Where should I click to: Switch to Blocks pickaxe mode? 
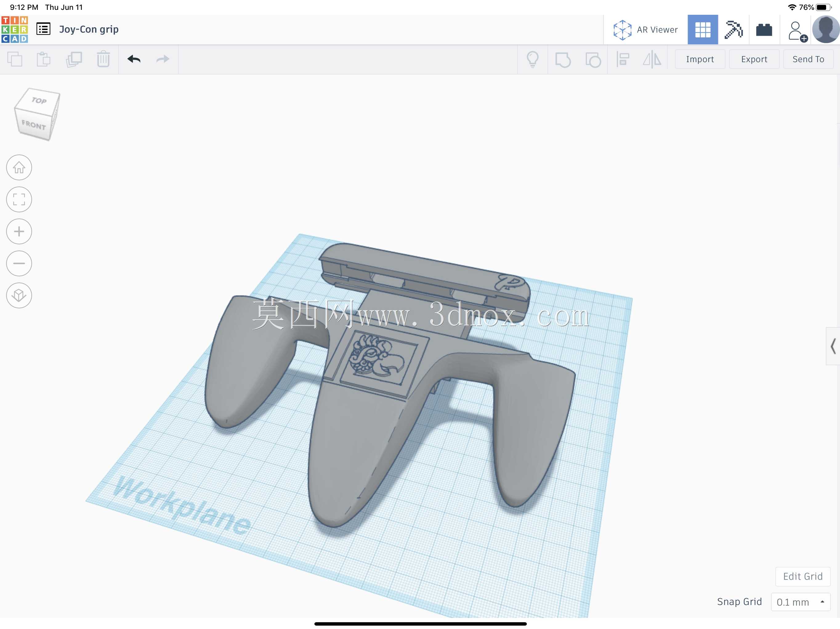click(x=733, y=30)
